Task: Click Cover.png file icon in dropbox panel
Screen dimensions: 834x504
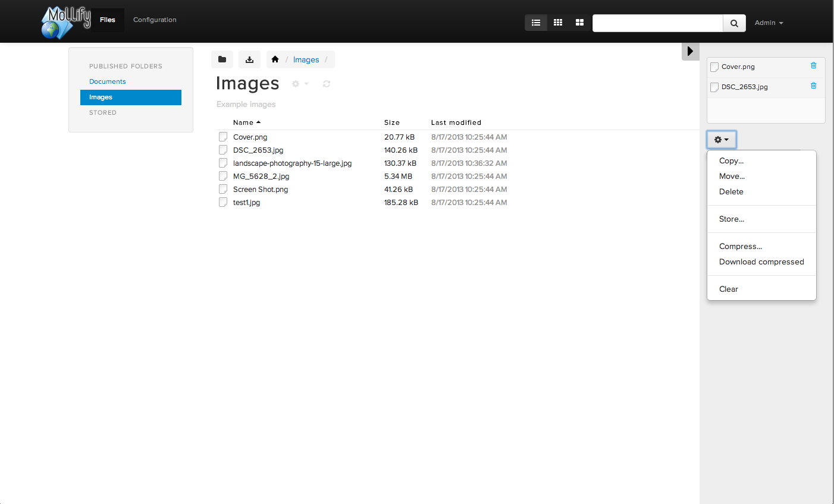Action: tap(714, 67)
